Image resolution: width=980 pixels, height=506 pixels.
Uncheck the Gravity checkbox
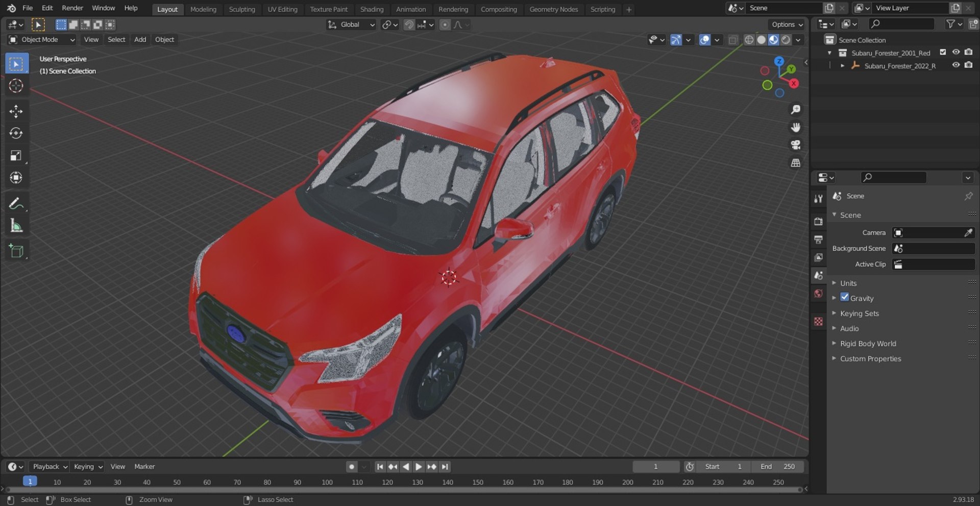(x=845, y=297)
